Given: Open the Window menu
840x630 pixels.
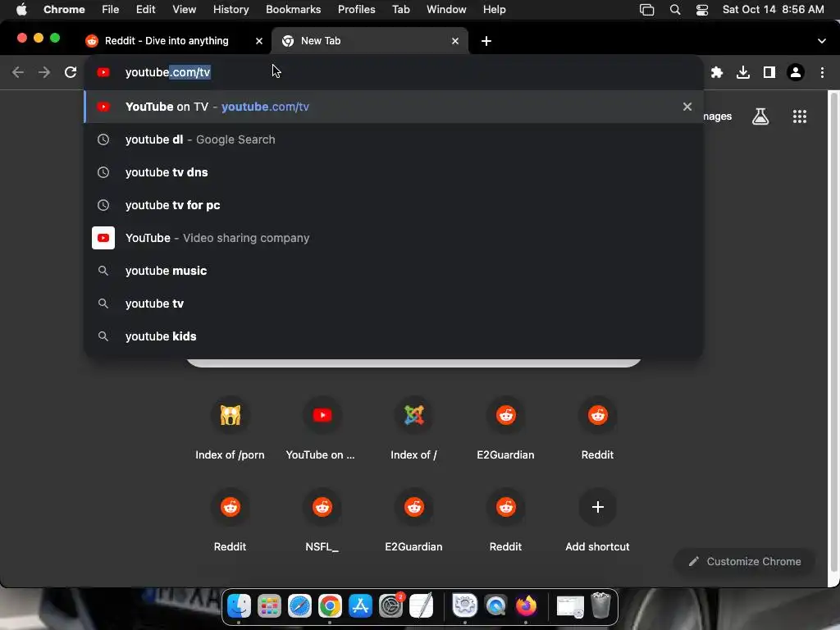Looking at the screenshot, I should pyautogui.click(x=446, y=9).
